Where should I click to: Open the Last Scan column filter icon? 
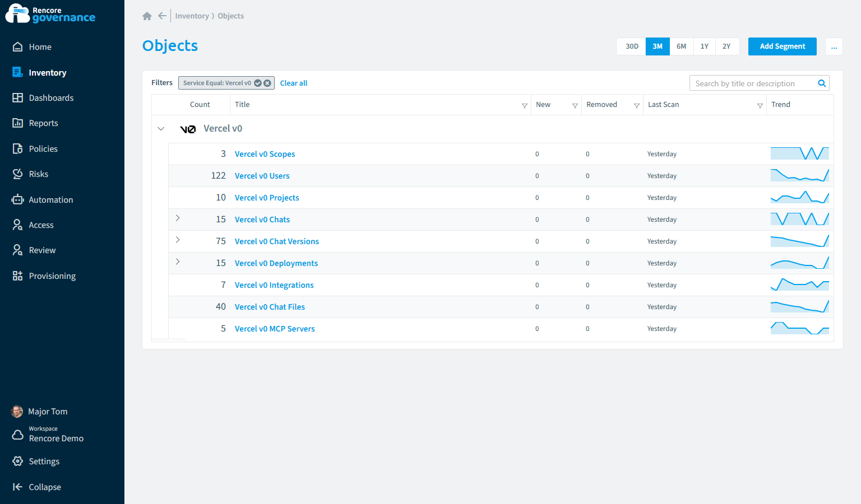pos(760,105)
